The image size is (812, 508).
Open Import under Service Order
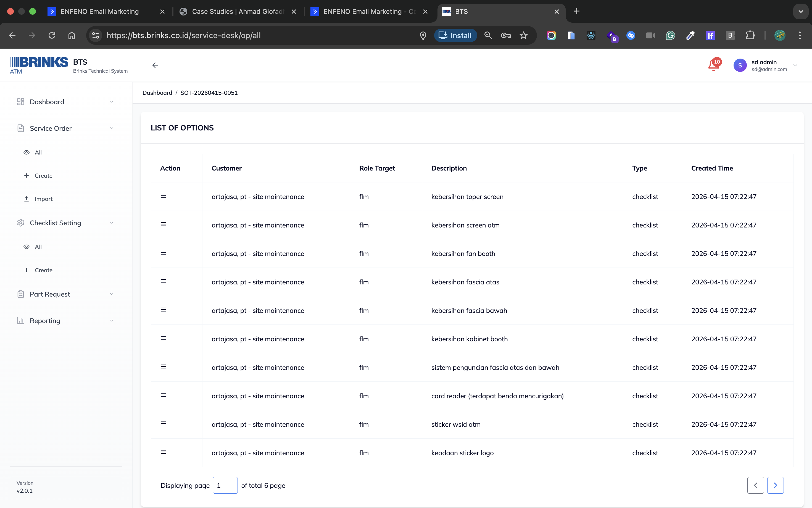[44, 199]
